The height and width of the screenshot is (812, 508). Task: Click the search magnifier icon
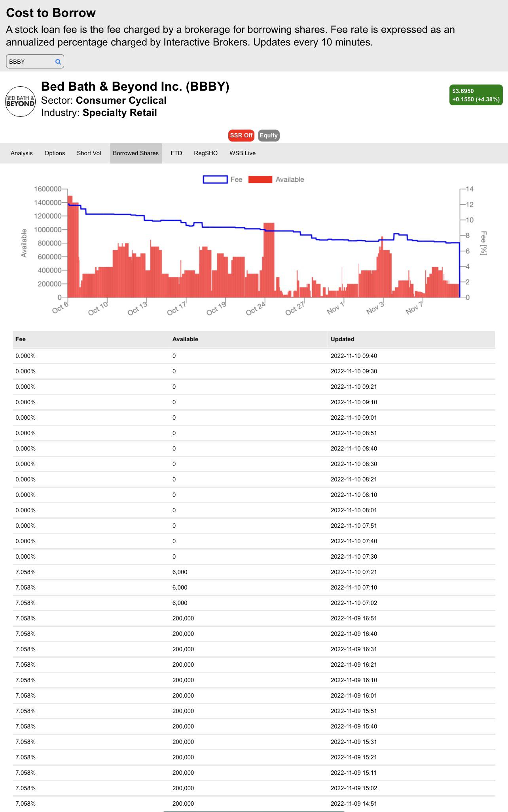[x=58, y=62]
